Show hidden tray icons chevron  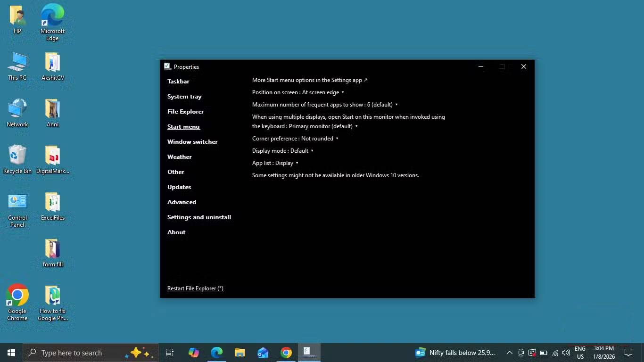(510, 353)
